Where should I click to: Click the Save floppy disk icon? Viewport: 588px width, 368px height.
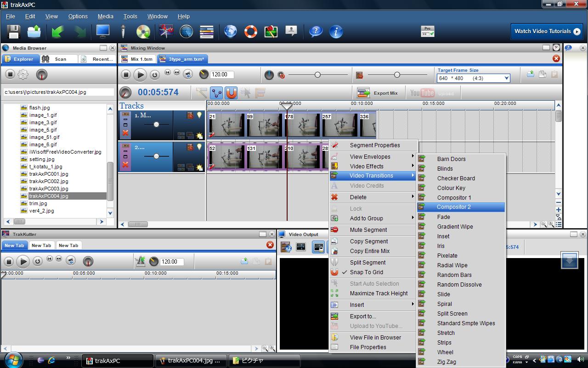(x=13, y=32)
